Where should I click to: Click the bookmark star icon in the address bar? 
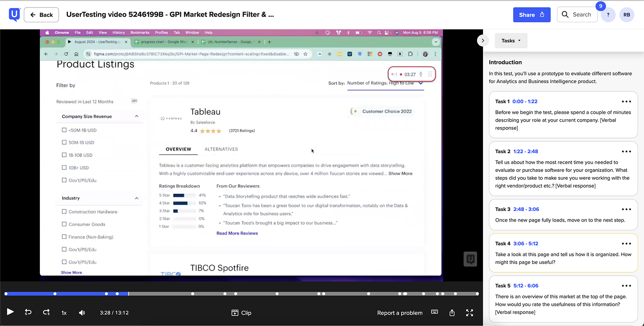tap(306, 54)
